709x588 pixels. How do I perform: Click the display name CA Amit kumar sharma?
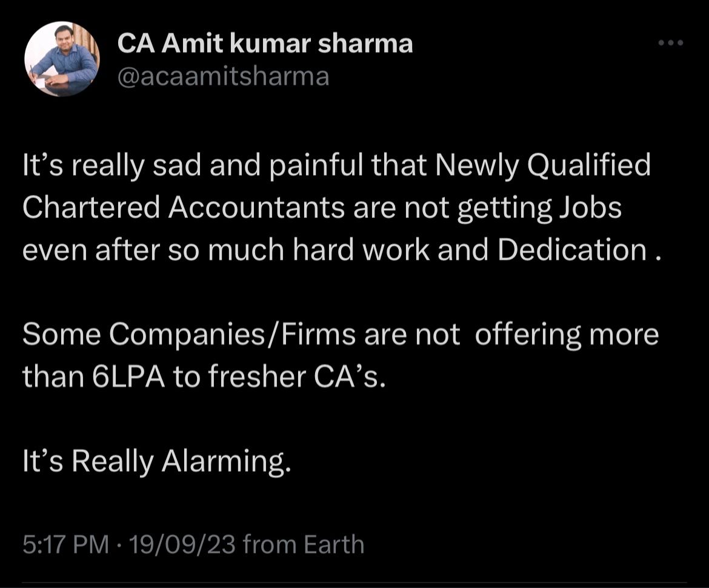[x=265, y=44]
